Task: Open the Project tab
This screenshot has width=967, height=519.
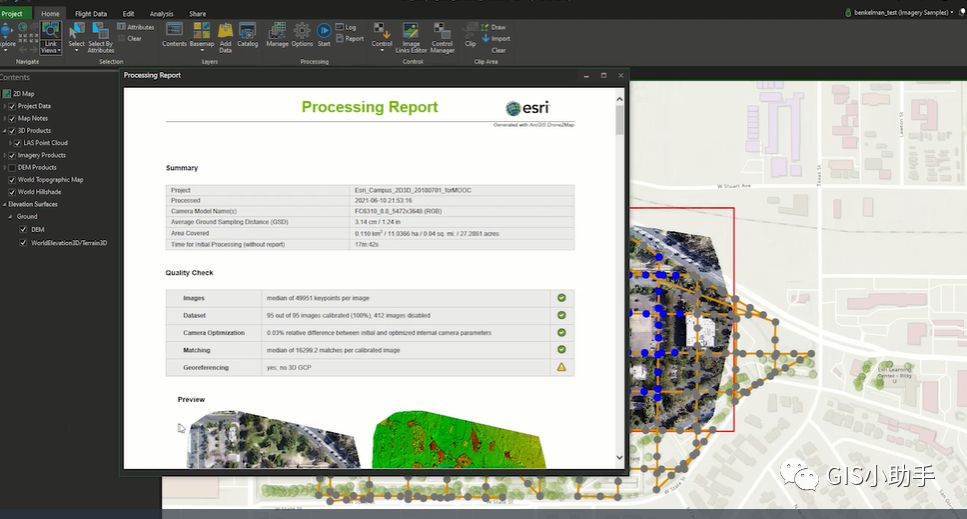Action: (14, 14)
